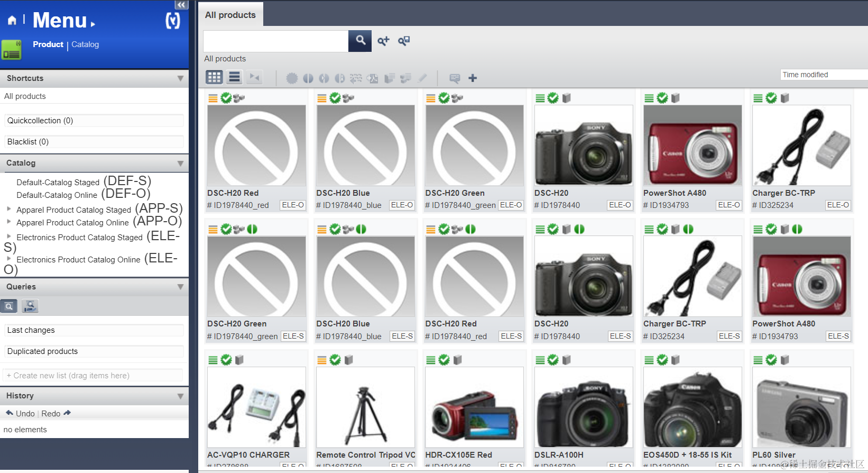Image resolution: width=868 pixels, height=473 pixels.
Task: Open the Duplicated products query
Action: click(x=94, y=351)
